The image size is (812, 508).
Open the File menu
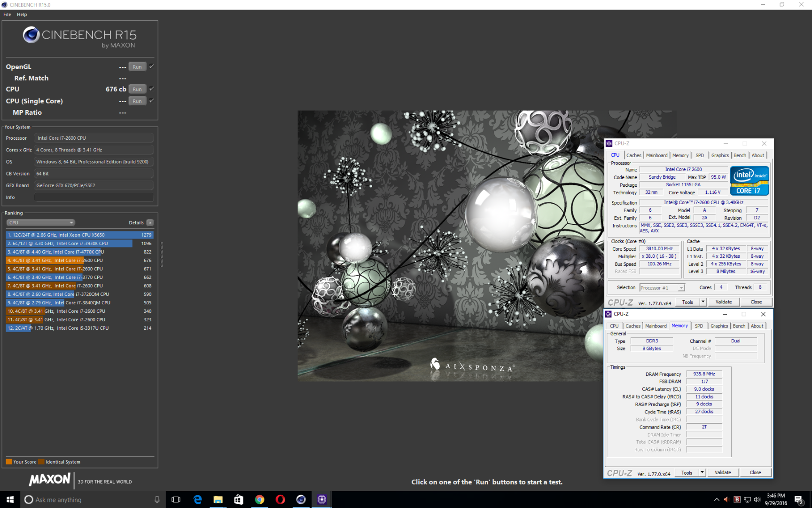click(7, 15)
